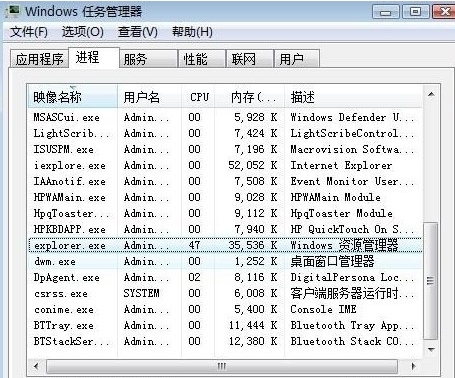Viewport: 455px width, 378px height.
Task: Click the vertical scrollbar thumb
Action: (431, 281)
